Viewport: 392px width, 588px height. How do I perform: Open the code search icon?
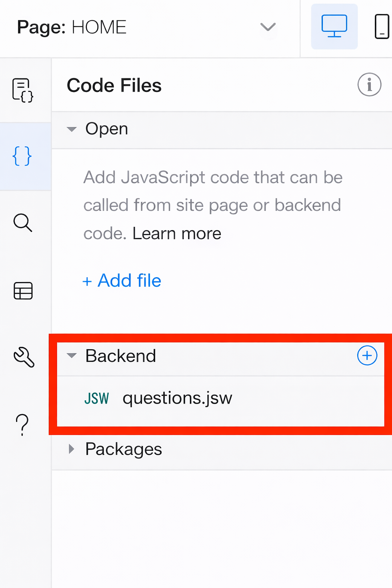click(x=23, y=223)
